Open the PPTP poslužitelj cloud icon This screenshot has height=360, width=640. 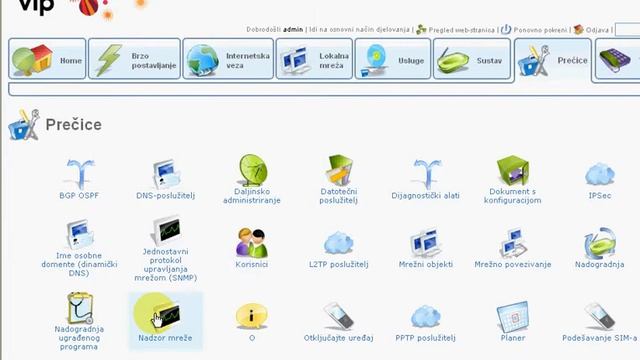(x=426, y=316)
